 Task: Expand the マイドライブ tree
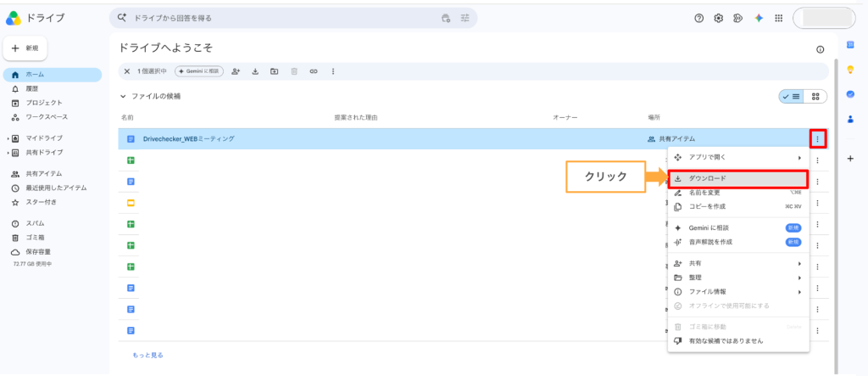(8, 138)
